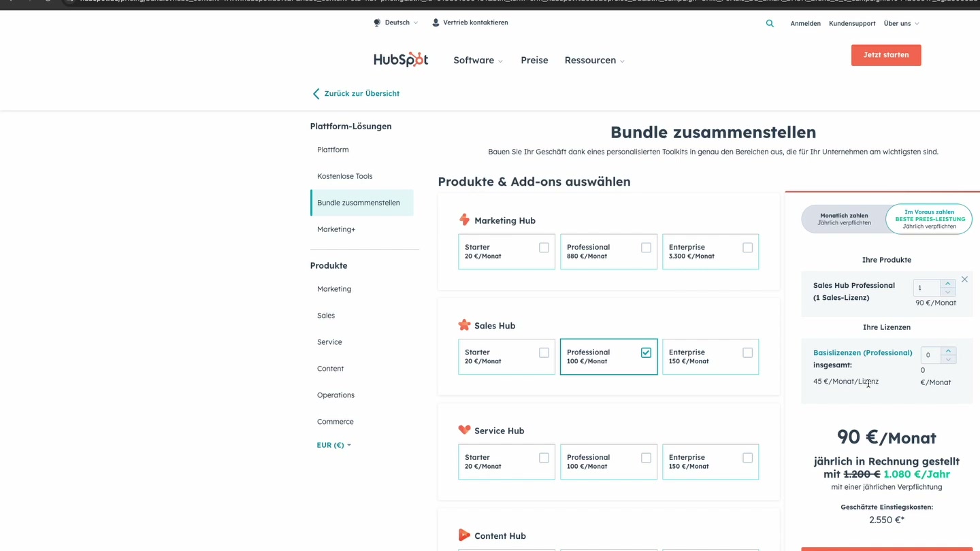This screenshot has height=551, width=980.
Task: Open the EUR currency dropdown
Action: click(x=333, y=445)
